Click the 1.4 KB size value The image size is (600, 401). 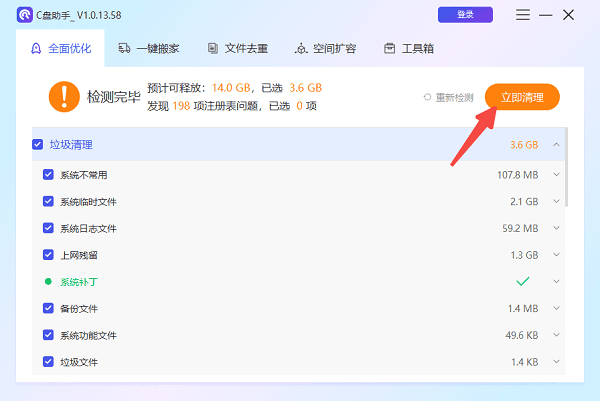point(525,362)
